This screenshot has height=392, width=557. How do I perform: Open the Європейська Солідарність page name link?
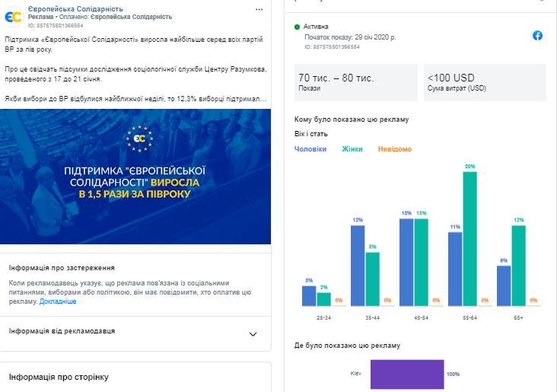tap(75, 9)
